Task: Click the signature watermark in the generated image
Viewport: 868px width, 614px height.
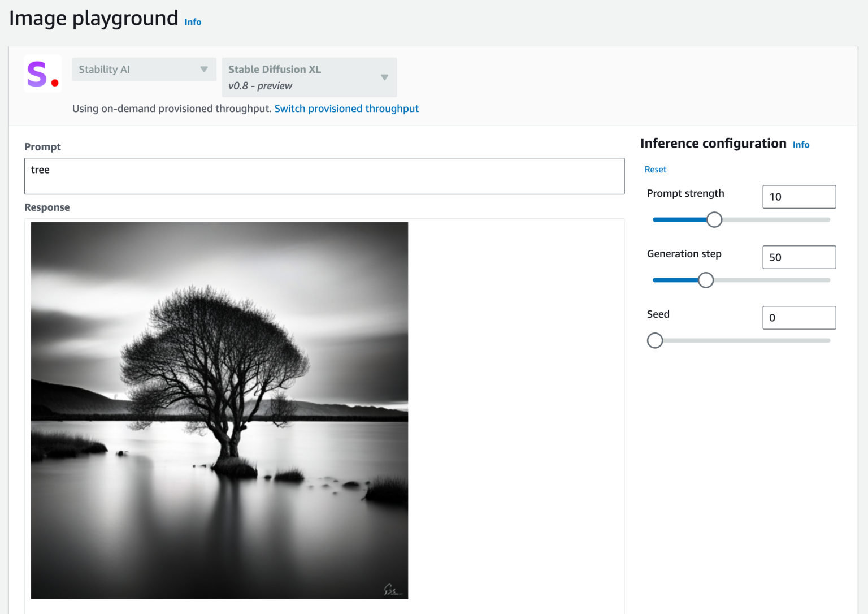Action: [392, 590]
